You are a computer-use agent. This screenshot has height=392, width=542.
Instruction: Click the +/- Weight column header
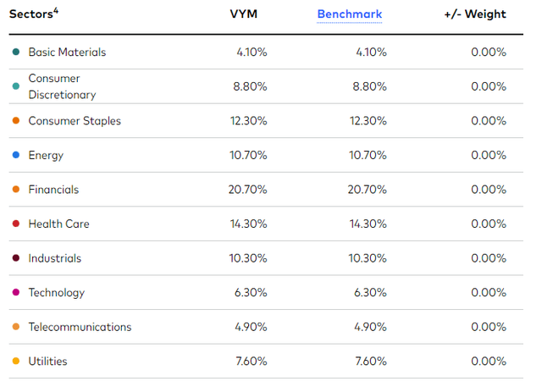tap(475, 14)
